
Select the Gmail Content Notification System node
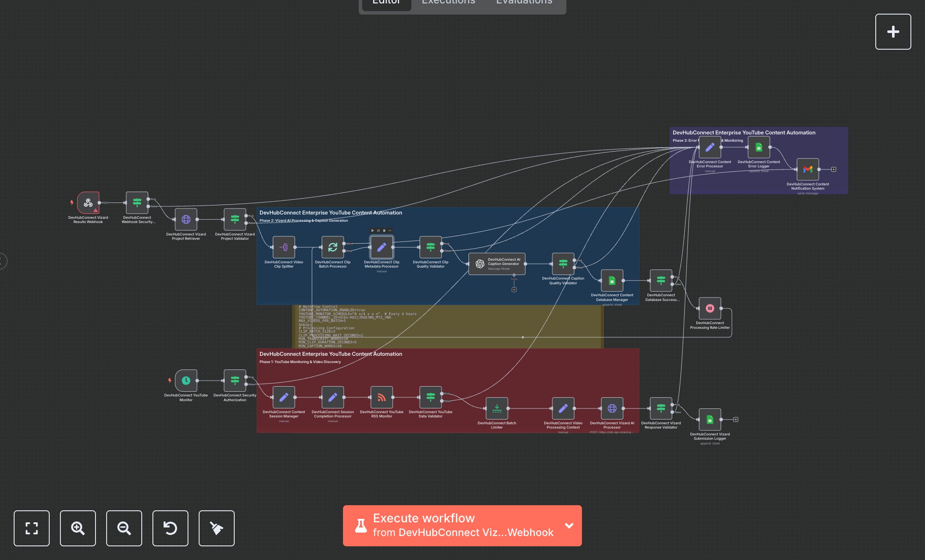[808, 169]
